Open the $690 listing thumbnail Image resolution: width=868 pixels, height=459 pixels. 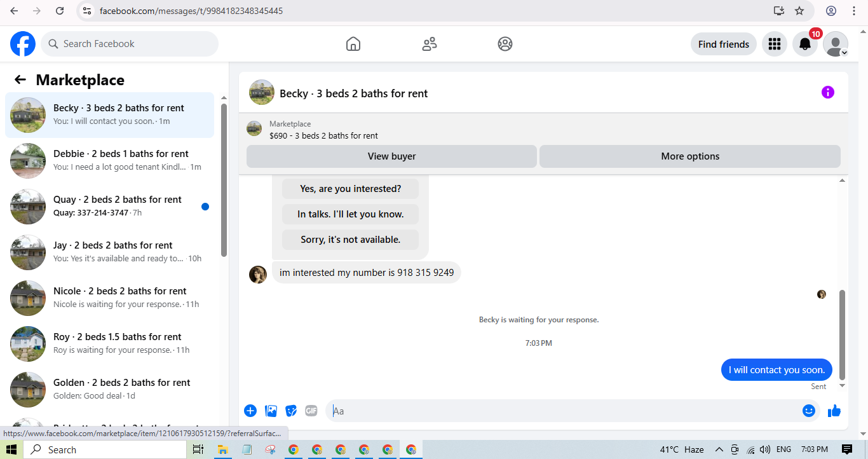[254, 129]
